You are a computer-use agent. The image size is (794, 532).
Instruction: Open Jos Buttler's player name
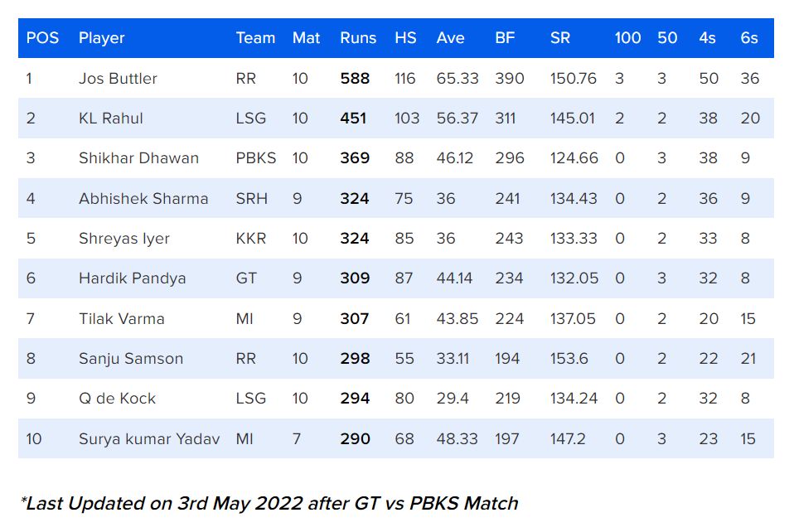click(x=118, y=79)
